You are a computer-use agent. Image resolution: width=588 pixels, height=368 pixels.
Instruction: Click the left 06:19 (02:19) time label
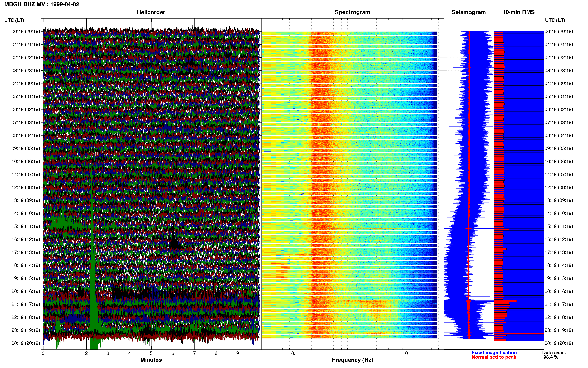pyautogui.click(x=26, y=109)
